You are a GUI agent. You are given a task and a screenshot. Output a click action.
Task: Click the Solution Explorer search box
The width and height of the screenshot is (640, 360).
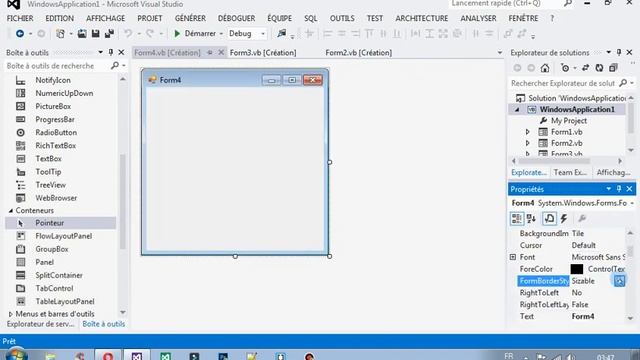[563, 83]
